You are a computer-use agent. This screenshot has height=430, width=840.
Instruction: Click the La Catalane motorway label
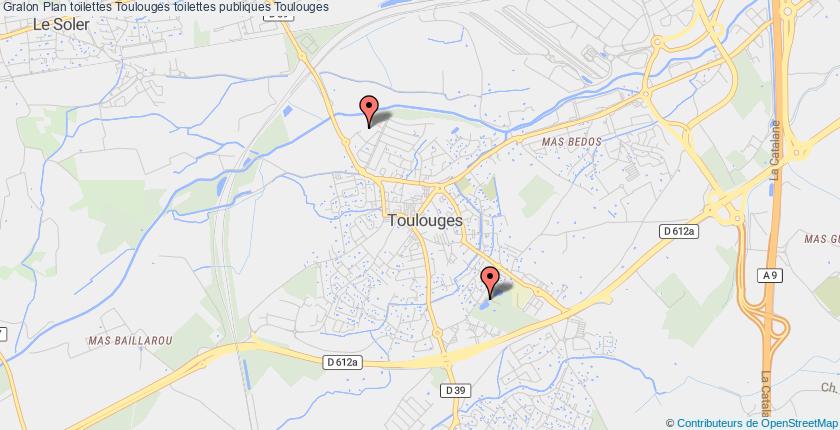(775, 150)
